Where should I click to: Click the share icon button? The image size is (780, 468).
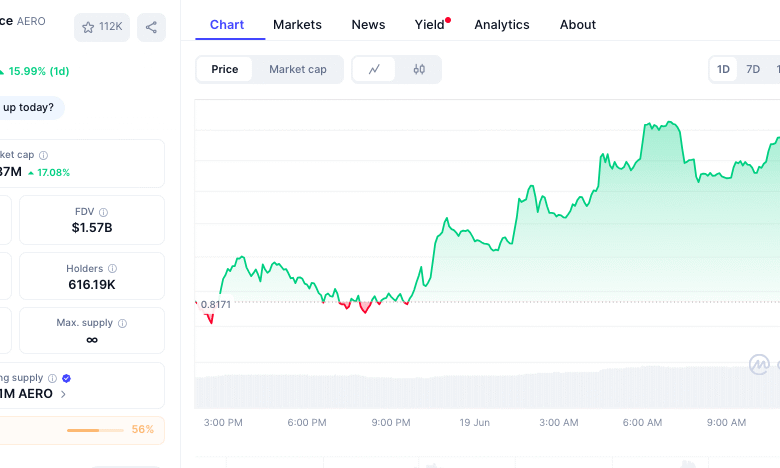click(151, 27)
